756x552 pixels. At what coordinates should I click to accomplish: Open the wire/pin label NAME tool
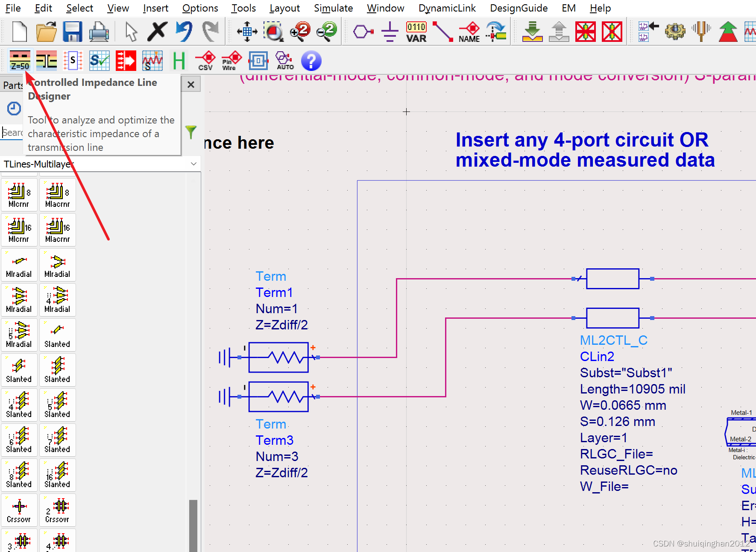coord(469,31)
